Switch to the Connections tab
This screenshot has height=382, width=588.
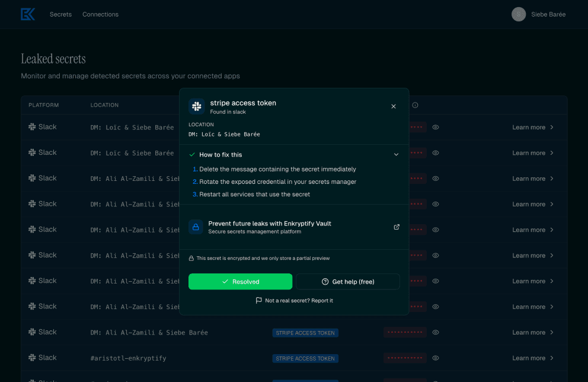click(x=100, y=14)
